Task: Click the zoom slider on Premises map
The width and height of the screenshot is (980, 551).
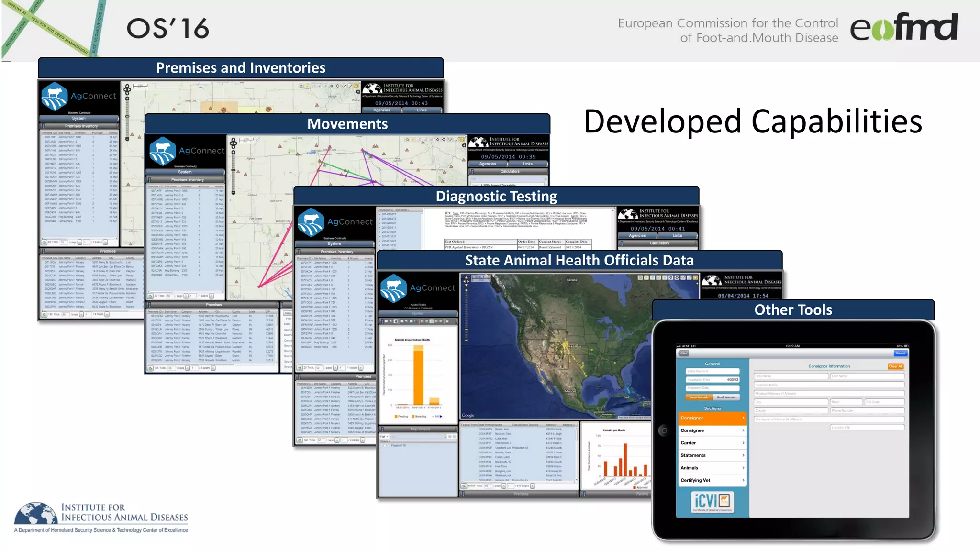Action: 127,117
